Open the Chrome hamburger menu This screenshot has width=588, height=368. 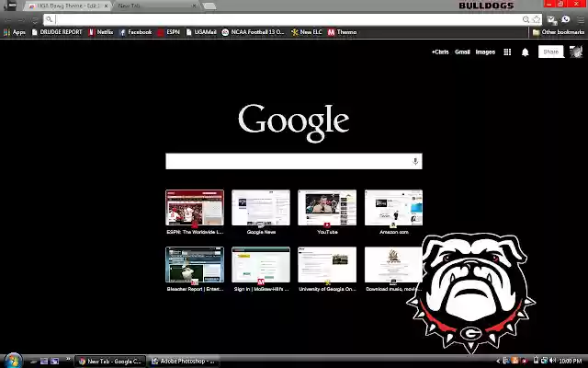581,19
